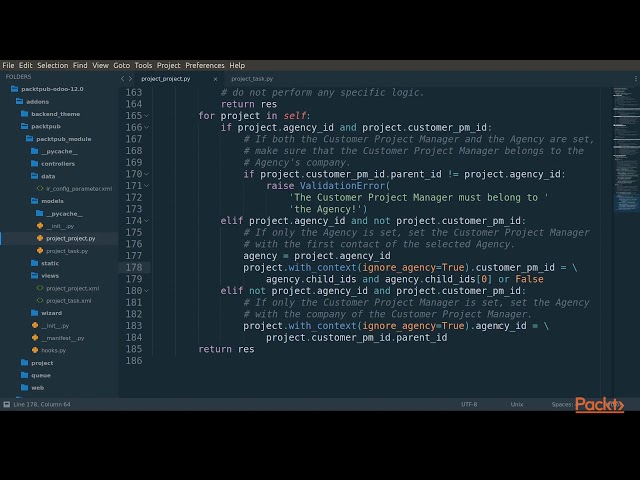
Task: Toggle side panel icon in status bar
Action: point(7,404)
